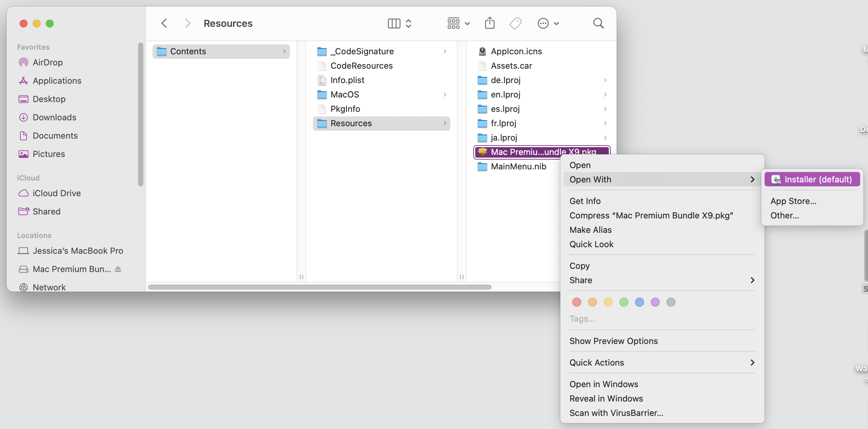Apply the purple tag color
Viewport: 868px width, 429px height.
[x=655, y=302]
